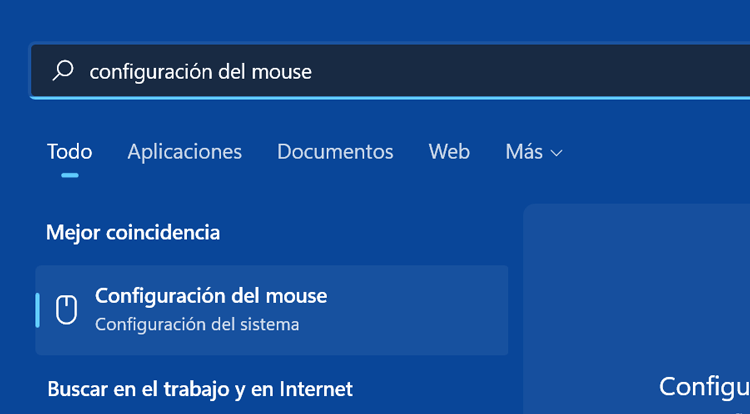Click the underline indicator below Todo
750x414 pixels.
(x=69, y=175)
